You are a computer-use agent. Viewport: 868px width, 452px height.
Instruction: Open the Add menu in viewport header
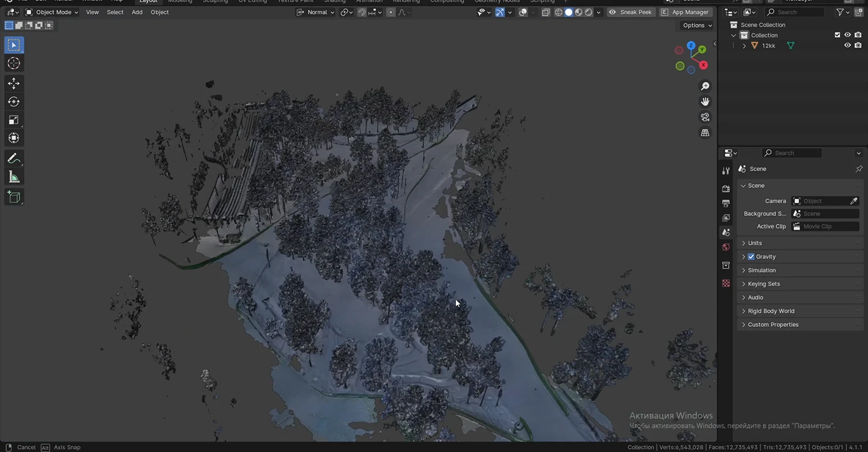[137, 12]
